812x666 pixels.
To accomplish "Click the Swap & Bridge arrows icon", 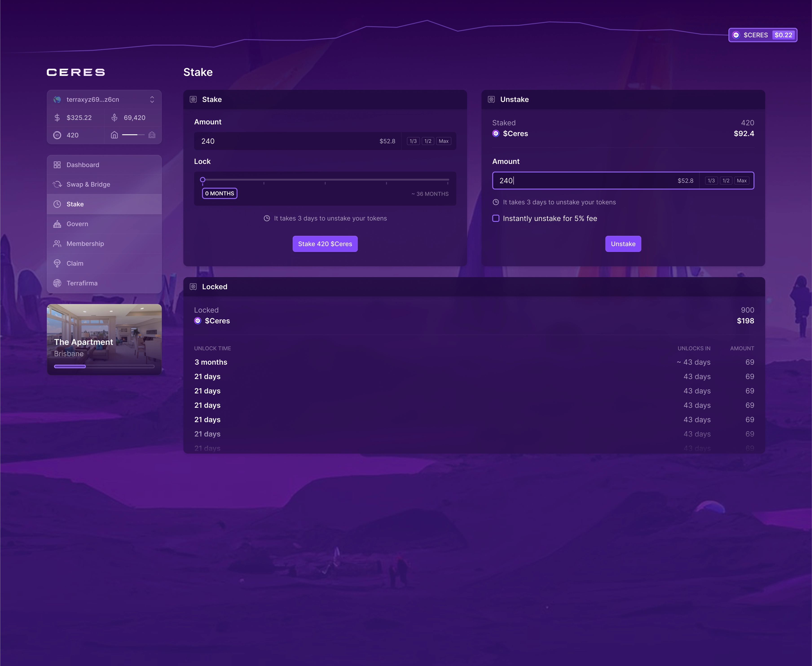I will pos(57,184).
